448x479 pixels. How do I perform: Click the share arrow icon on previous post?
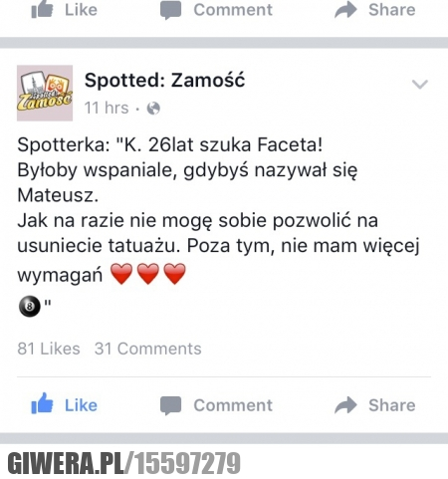345,9
